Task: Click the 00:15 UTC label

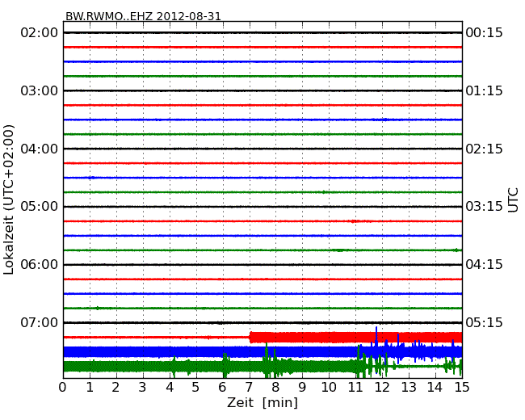Action: pos(484,33)
